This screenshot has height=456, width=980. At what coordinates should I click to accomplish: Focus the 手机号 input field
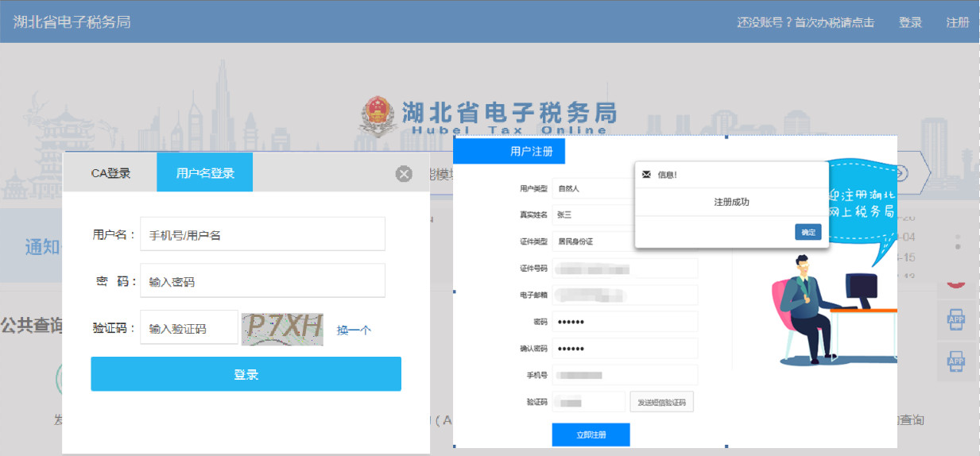625,375
